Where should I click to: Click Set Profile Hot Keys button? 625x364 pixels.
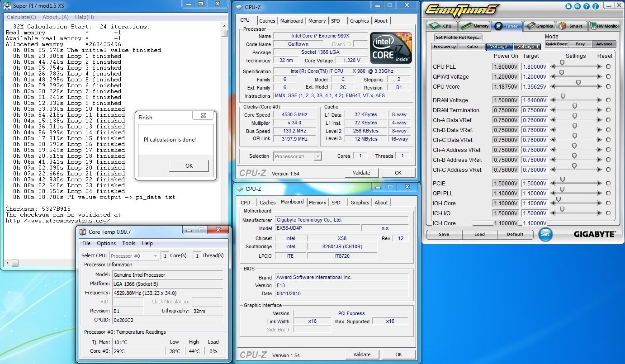click(x=458, y=38)
